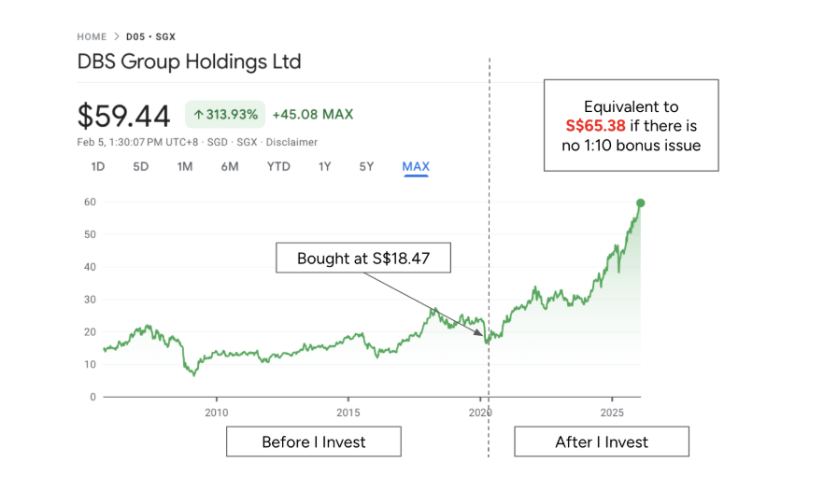The height and width of the screenshot is (504, 824).
Task: Switch to the 1M range tab
Action: [185, 167]
